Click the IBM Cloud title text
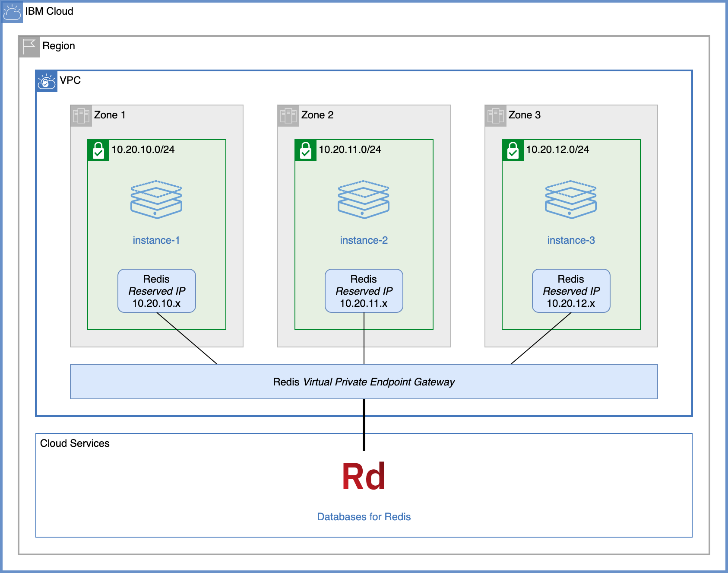The width and height of the screenshot is (728, 573). coord(49,11)
